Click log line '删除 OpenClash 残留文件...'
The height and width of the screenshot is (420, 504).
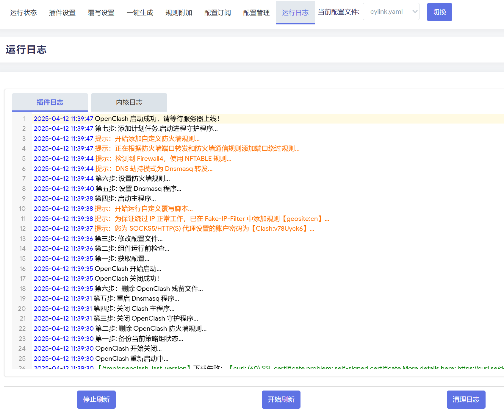tap(118, 289)
